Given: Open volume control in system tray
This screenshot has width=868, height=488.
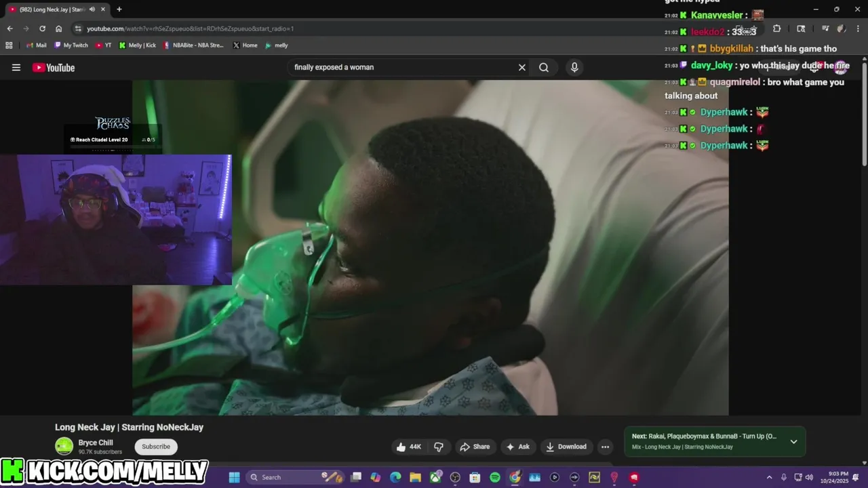Looking at the screenshot, I should click(x=809, y=477).
